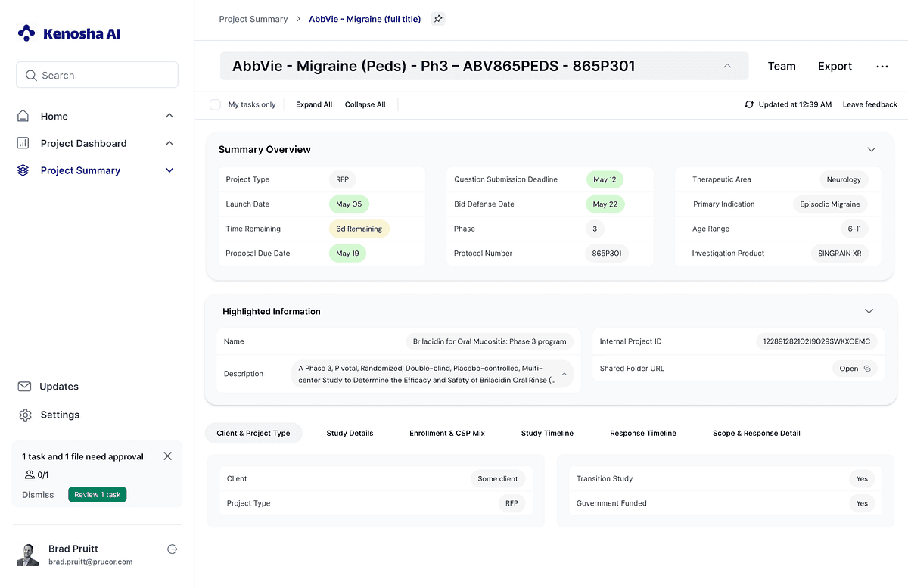This screenshot has width=908, height=588.
Task: Click the Team button
Action: point(782,67)
